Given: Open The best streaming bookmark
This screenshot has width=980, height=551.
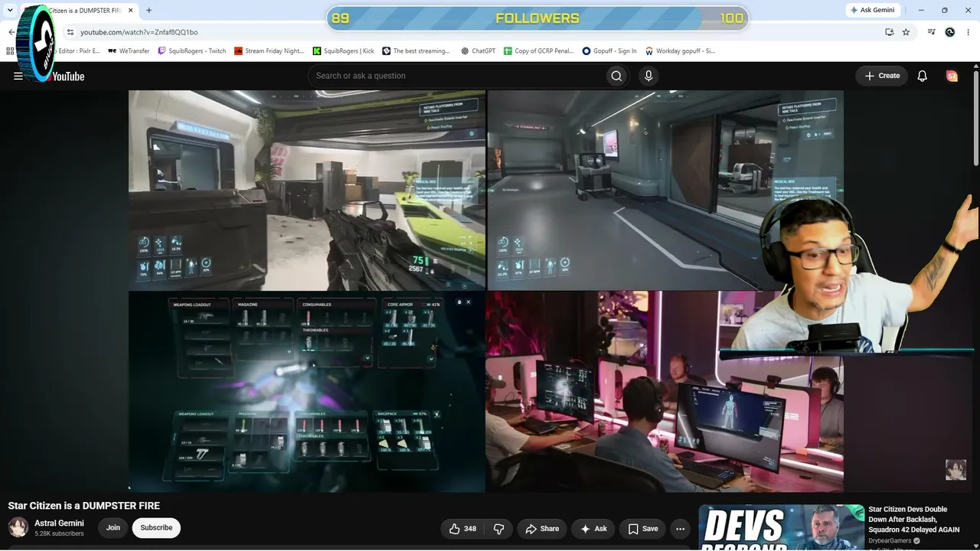Looking at the screenshot, I should pos(416,51).
